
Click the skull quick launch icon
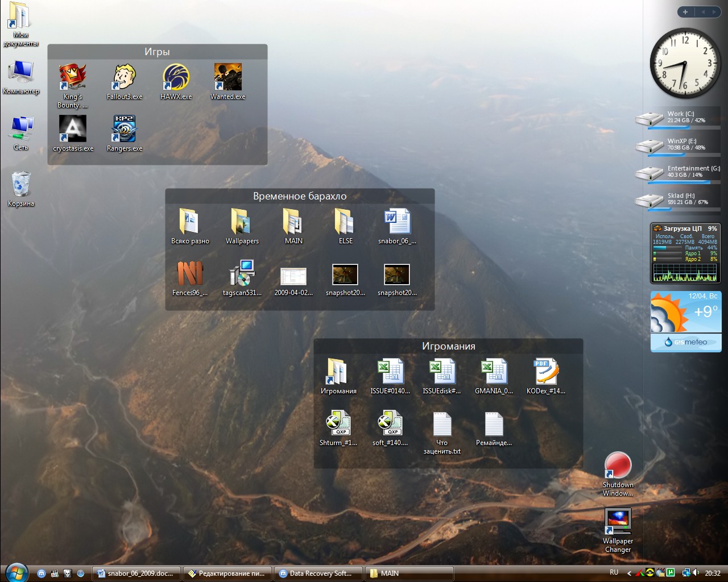pyautogui.click(x=68, y=573)
